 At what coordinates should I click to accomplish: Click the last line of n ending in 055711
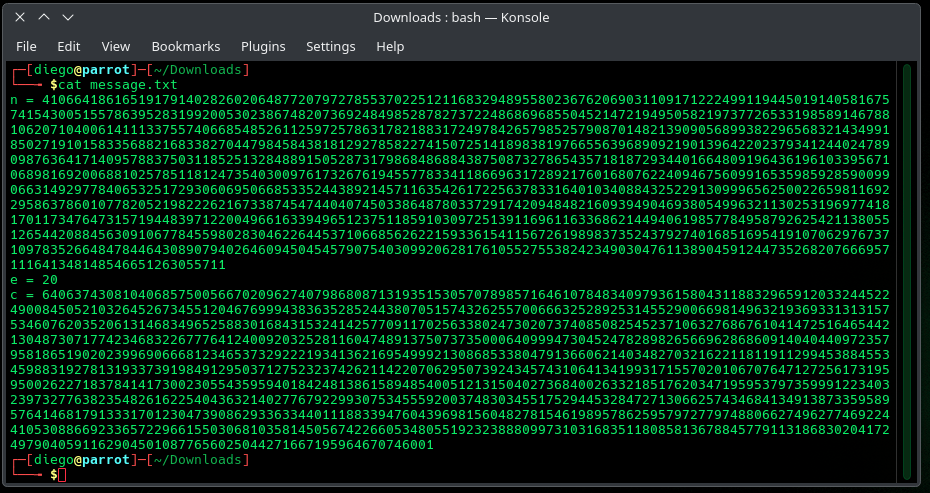118,265
